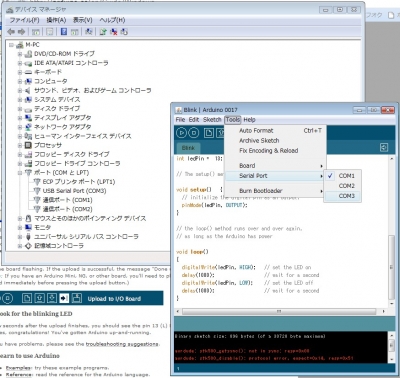Screen dimensions: 400x378
Task: Choose Auto Format from the Tools menu
Action: pyautogui.click(x=275, y=131)
